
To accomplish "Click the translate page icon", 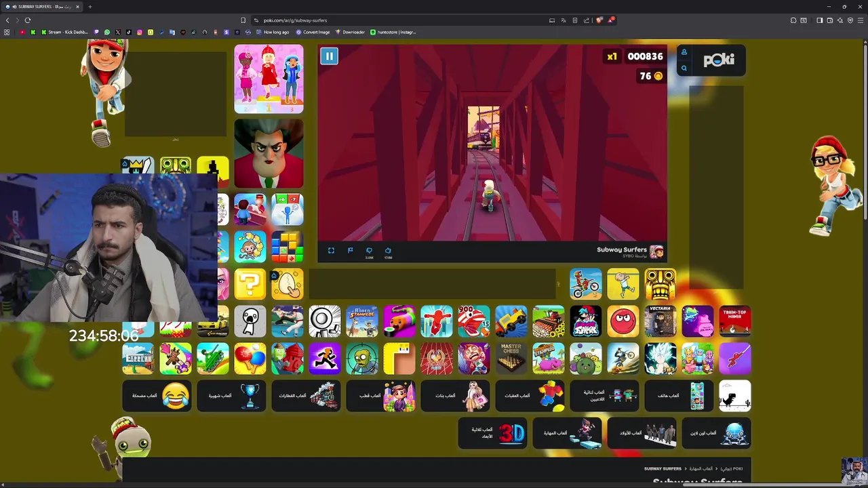I will coord(563,20).
